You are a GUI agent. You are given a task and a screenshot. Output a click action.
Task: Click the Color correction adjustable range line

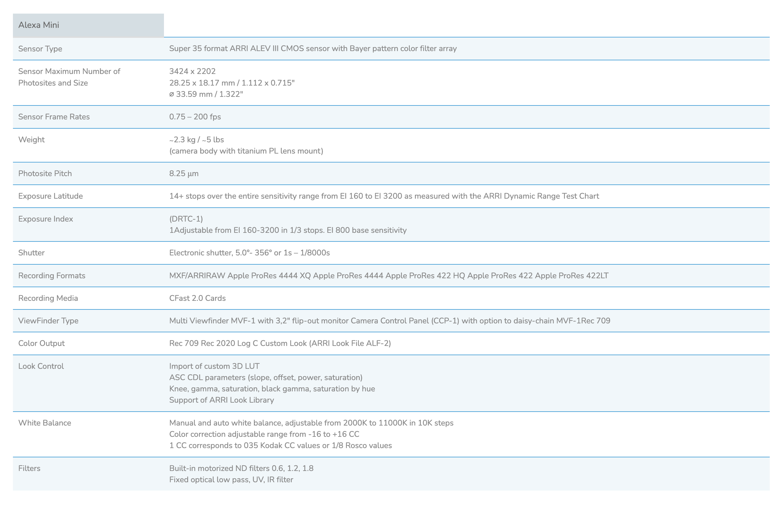(x=264, y=434)
